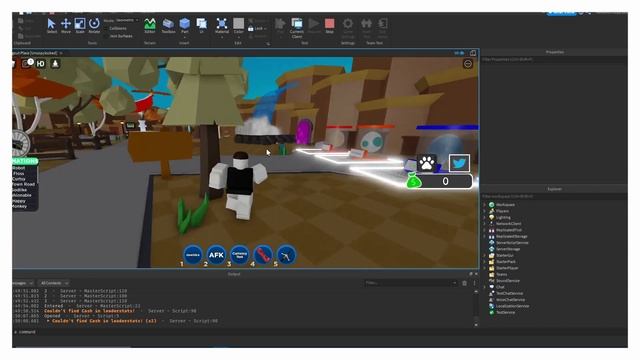Activate the Scale tool
This screenshot has height=360, width=640.
click(80, 26)
